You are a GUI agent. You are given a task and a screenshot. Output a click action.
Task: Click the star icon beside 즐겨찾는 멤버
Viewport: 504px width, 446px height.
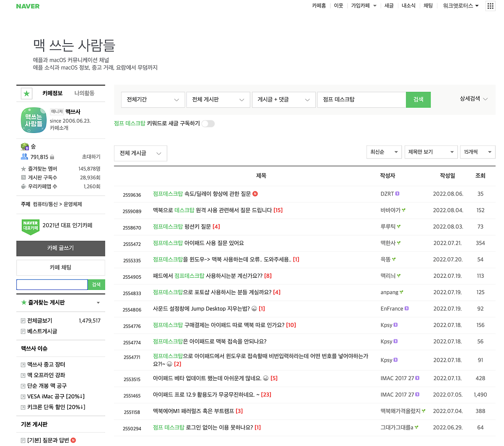coord(24,169)
